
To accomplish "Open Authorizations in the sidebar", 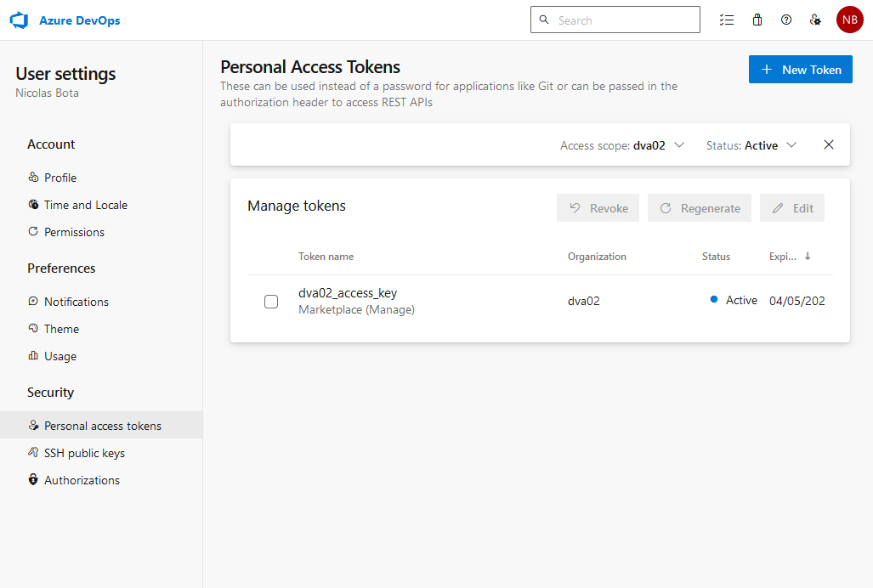I will click(x=82, y=480).
